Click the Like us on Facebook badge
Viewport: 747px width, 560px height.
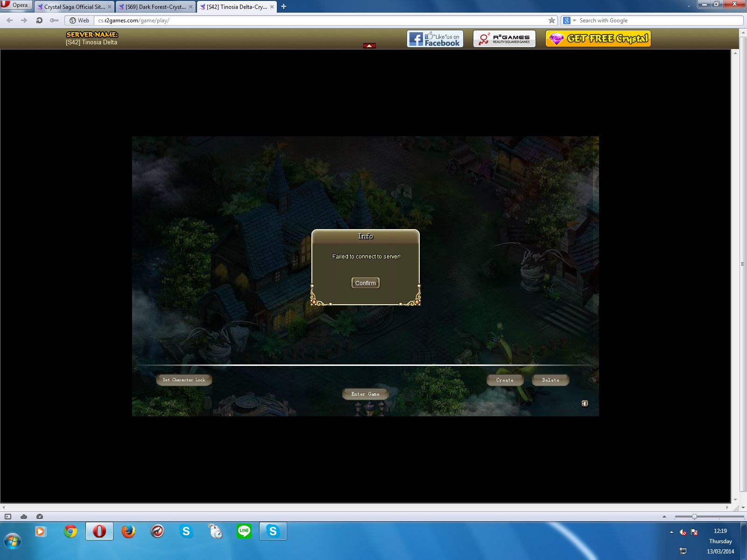point(435,39)
